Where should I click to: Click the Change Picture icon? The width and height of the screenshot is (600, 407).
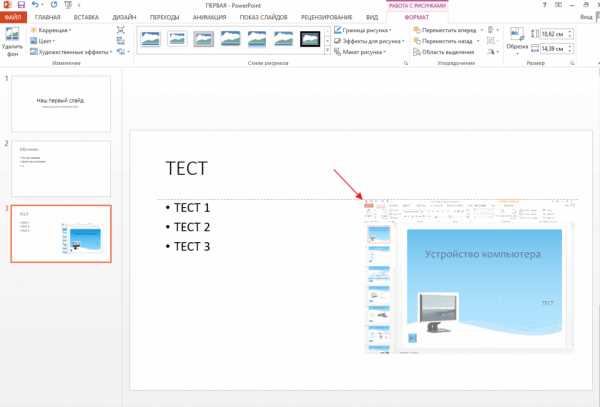121,41
